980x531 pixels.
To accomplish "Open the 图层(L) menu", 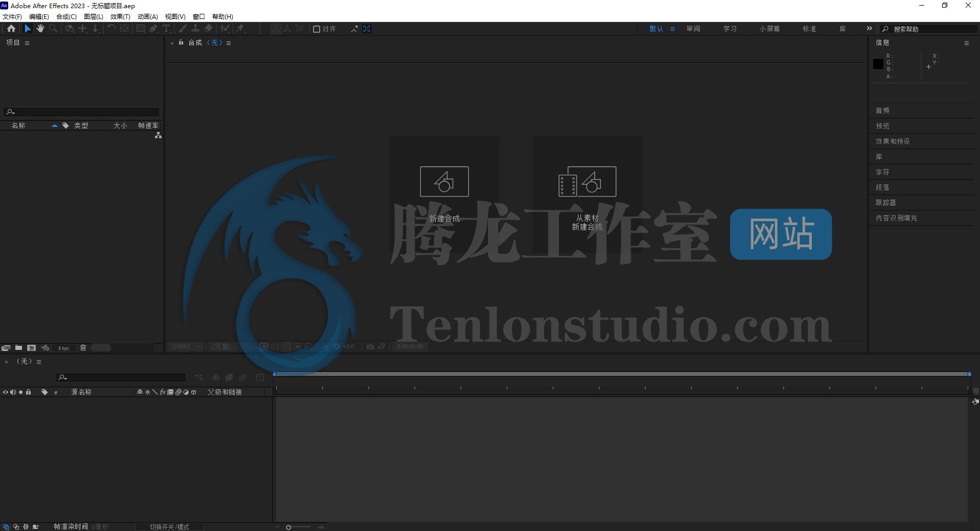I will pos(94,17).
